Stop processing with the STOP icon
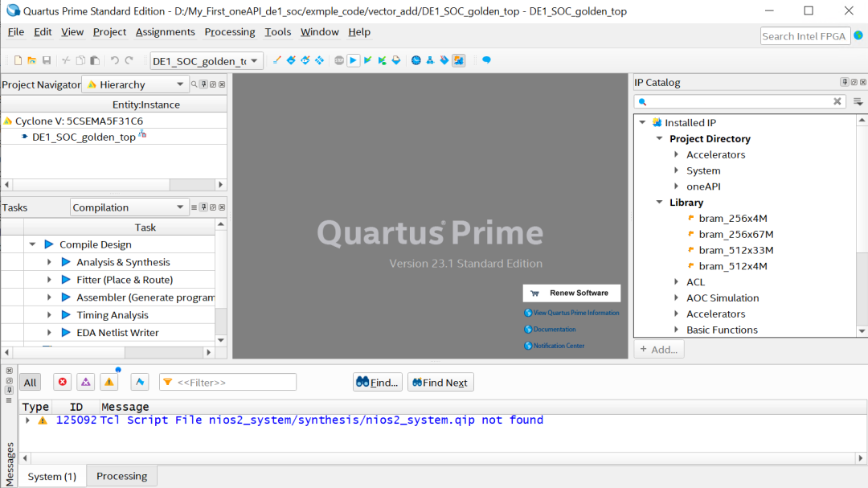Viewport: 868px width, 488px height. tap(339, 60)
